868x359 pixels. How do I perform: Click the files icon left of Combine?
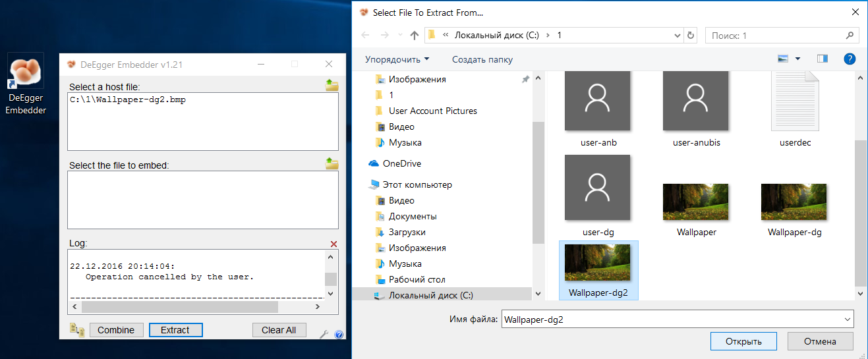point(77,331)
